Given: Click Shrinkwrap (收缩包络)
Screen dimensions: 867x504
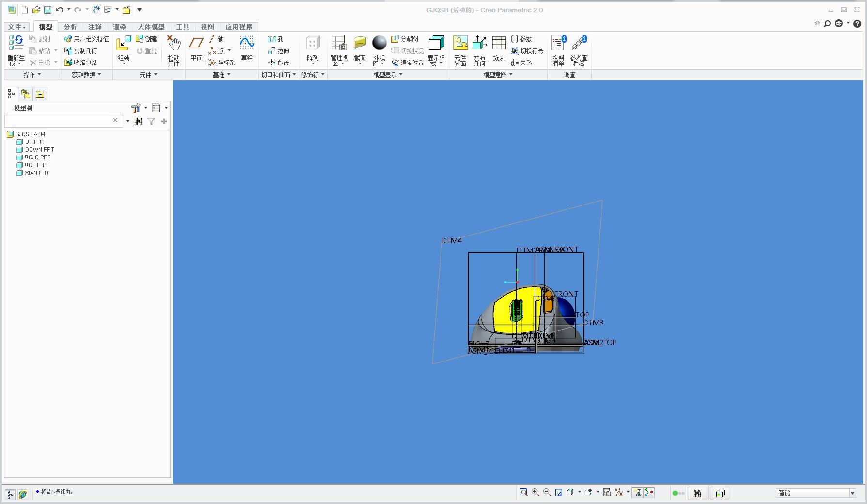Looking at the screenshot, I should pos(81,63).
